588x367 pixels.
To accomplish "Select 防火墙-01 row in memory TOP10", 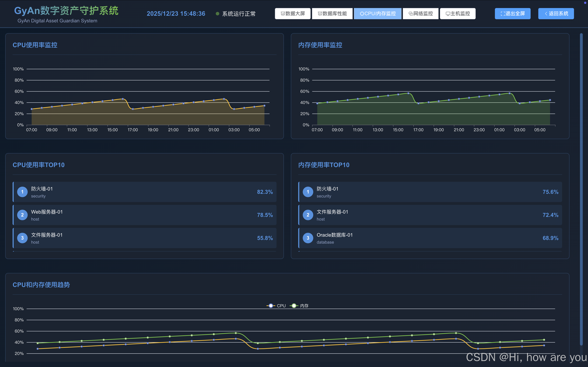I will pyautogui.click(x=430, y=192).
